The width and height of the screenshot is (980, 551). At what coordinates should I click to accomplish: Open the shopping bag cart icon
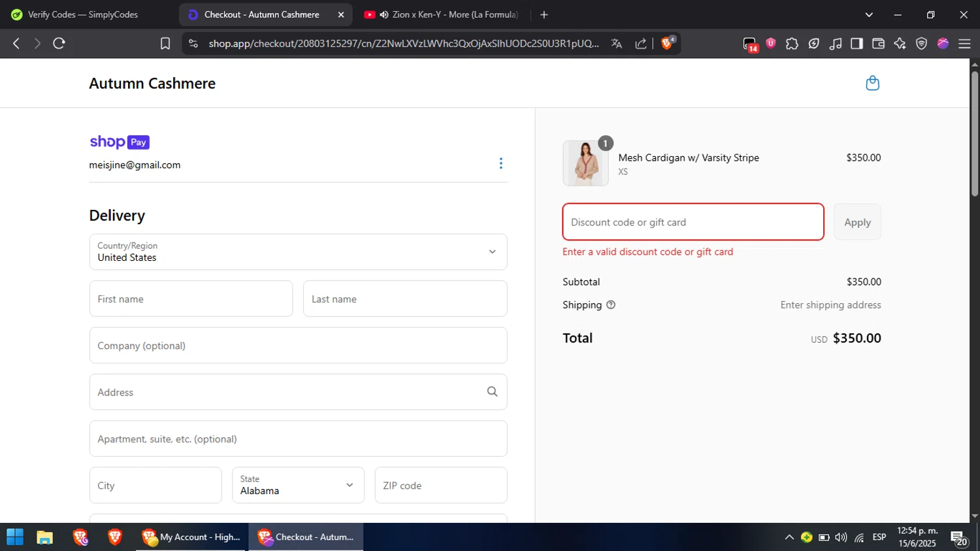coord(872,83)
